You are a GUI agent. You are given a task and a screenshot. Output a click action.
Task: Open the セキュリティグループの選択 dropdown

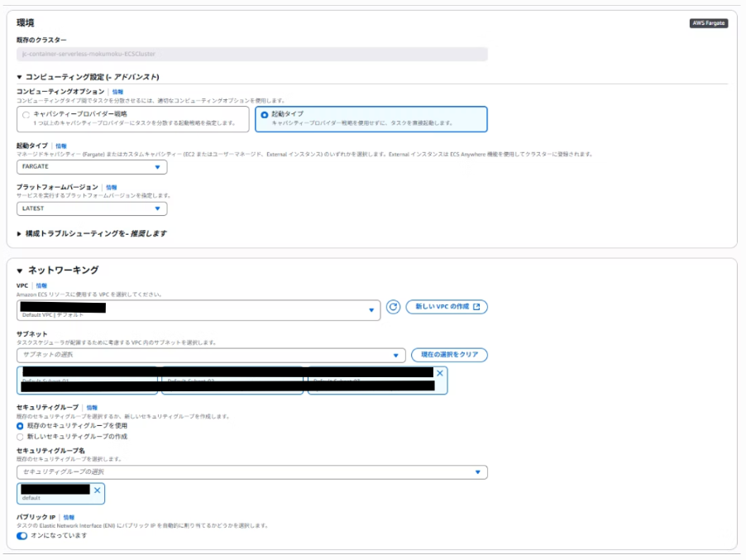[252, 472]
